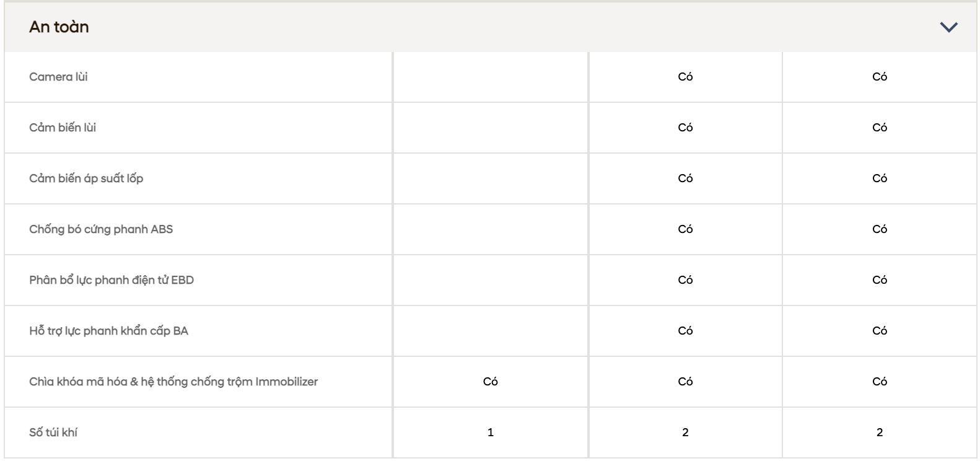Click the Cảm biến lùi row label

63,128
